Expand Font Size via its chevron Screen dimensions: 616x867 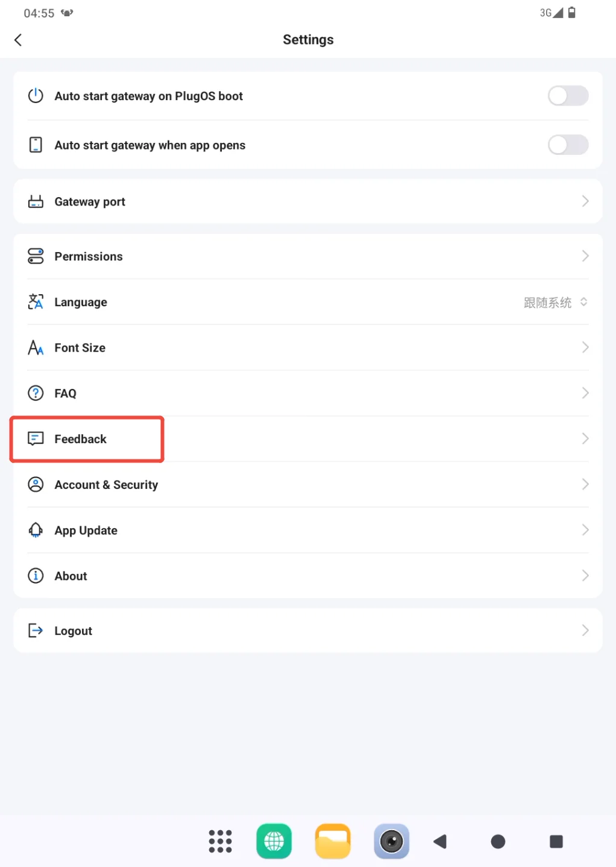(x=585, y=347)
